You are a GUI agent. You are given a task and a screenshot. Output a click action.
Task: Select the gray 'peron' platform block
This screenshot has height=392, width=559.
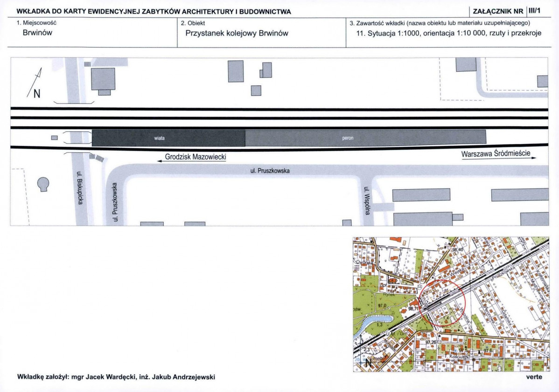coord(365,138)
